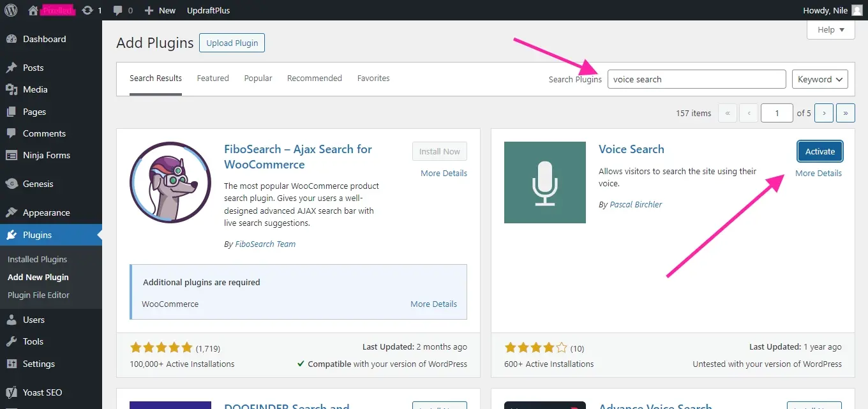The image size is (868, 409).
Task: Open the Pascal Birchler author link
Action: coord(636,205)
